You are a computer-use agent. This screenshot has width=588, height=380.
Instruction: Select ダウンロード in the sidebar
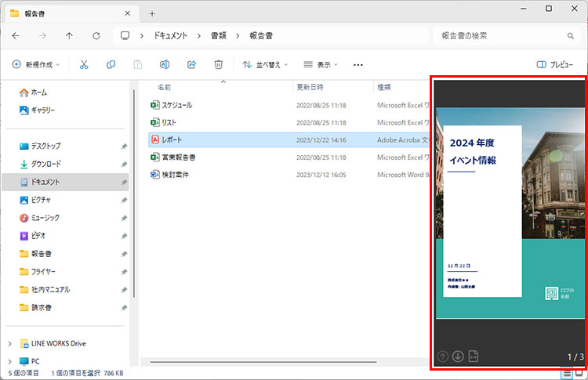[x=45, y=164]
